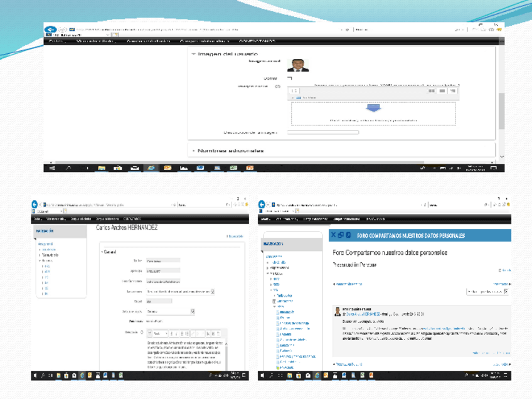Click the Expandir todo link on the profile page
This screenshot has width=532, height=399.
[235, 236]
